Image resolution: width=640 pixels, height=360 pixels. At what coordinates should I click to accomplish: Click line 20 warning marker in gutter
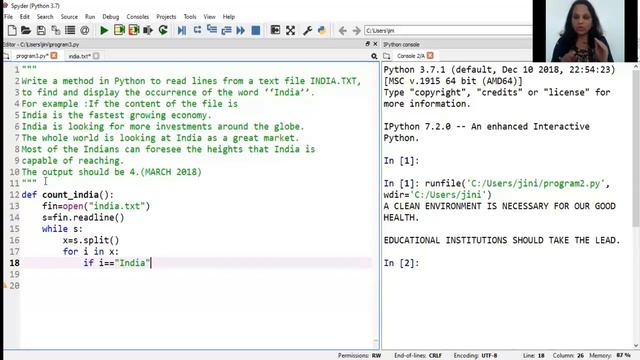[x=5, y=285]
